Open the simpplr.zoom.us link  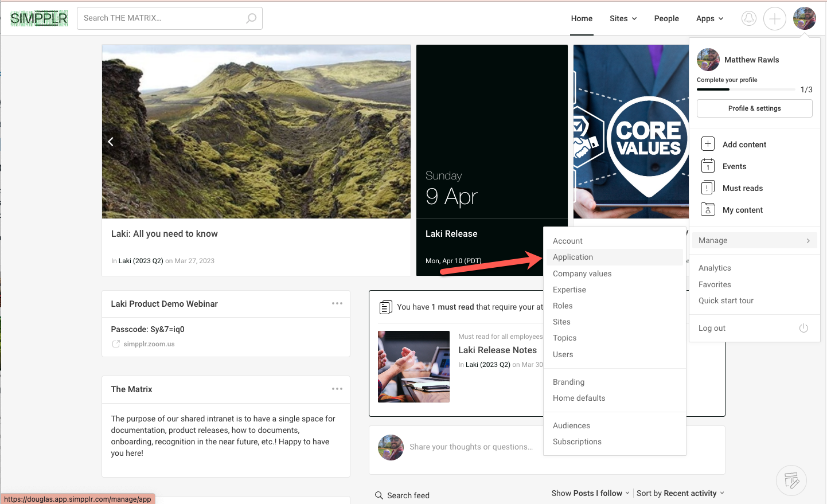pyautogui.click(x=149, y=344)
